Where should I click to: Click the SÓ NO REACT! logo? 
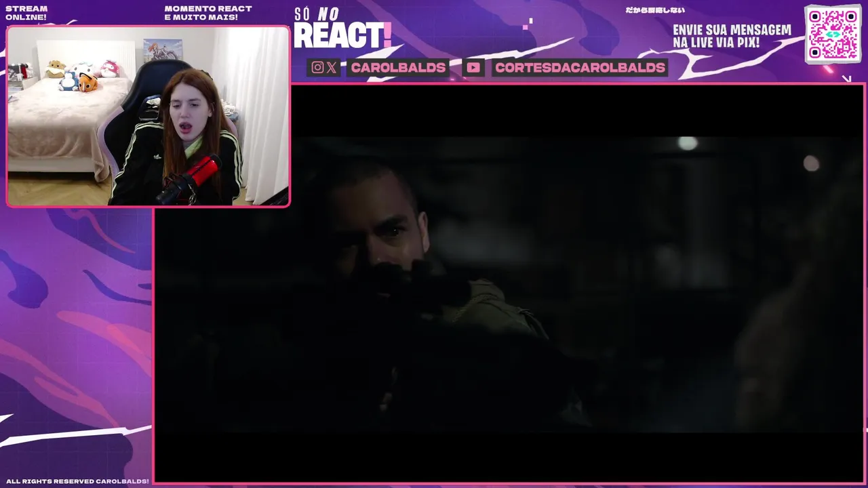[342, 28]
